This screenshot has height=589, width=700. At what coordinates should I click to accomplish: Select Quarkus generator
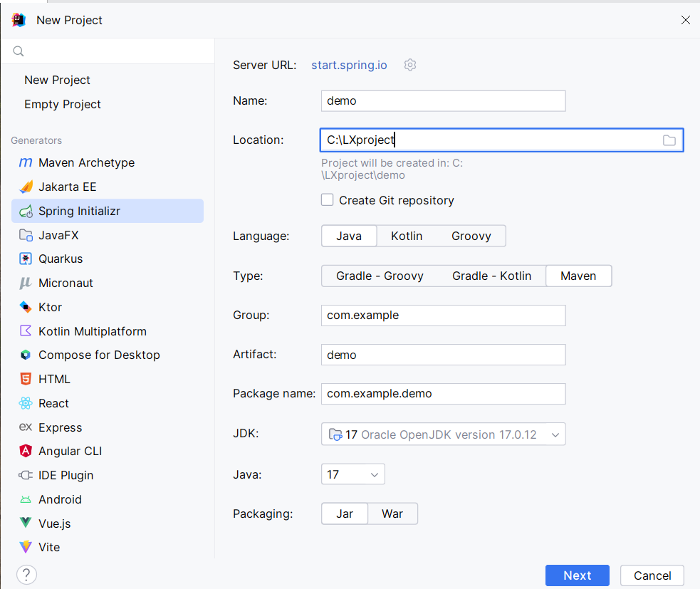108,259
